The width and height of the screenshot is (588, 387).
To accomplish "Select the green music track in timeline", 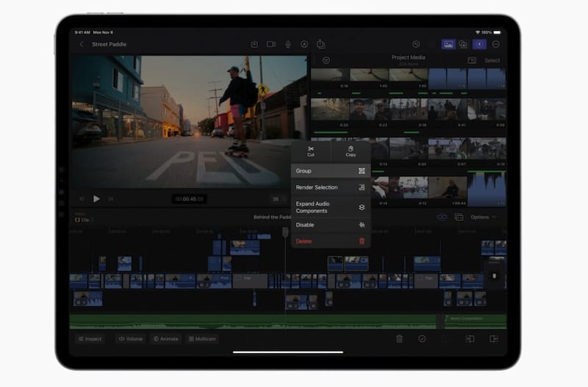I will (252, 322).
